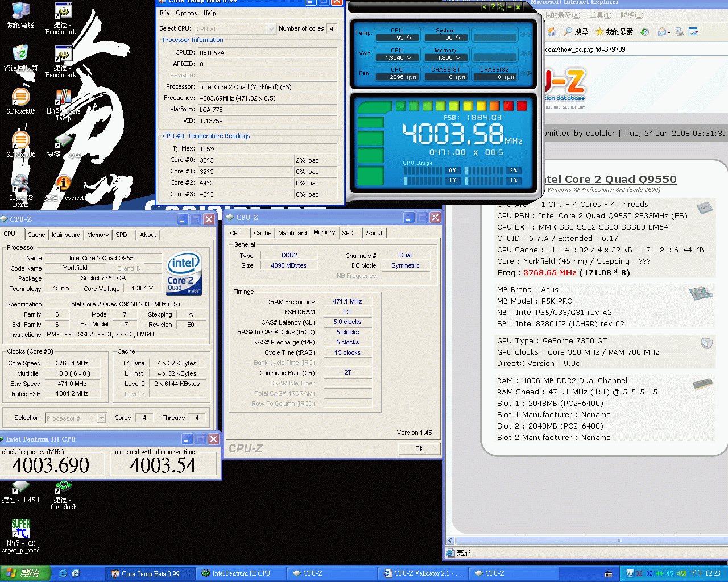Activate CPU-Z Validator 2.1 taskbar button
This screenshot has width=728, height=582.
click(423, 573)
